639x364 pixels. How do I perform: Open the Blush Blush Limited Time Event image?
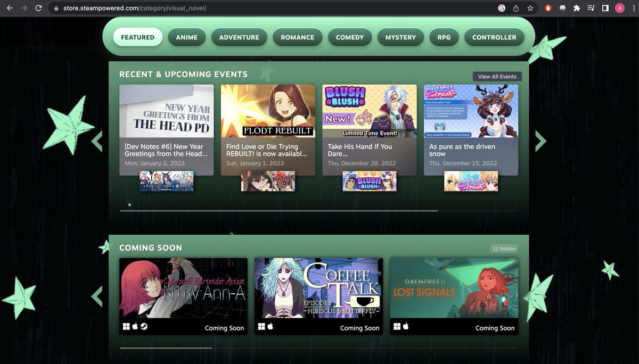[370, 112]
